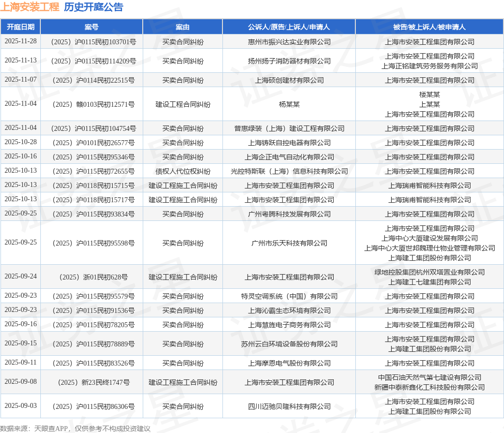The height and width of the screenshot is (433, 504).
Task: Select case number （2025）沪0114民初22515号
Action: point(92,80)
